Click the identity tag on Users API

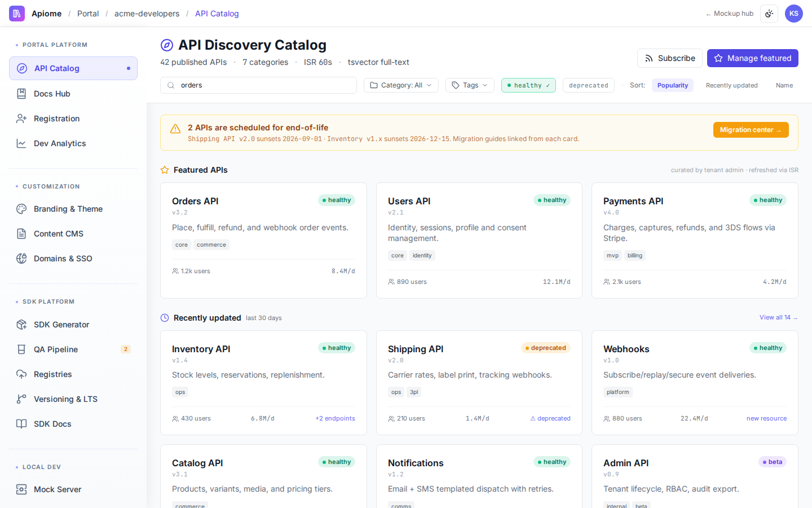pyautogui.click(x=422, y=256)
